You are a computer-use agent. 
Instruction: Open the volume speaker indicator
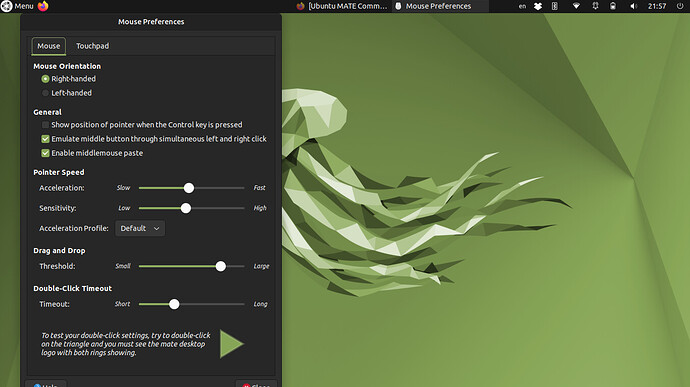tap(634, 6)
